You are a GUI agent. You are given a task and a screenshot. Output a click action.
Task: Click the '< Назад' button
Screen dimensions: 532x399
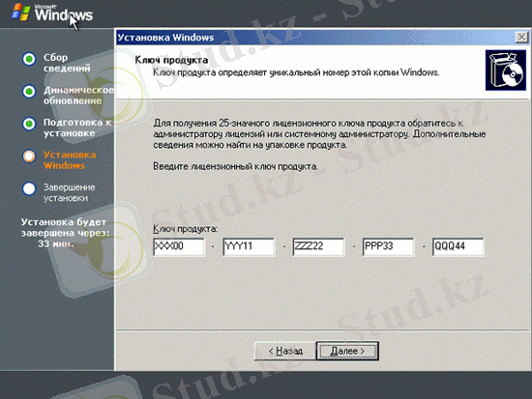click(285, 351)
